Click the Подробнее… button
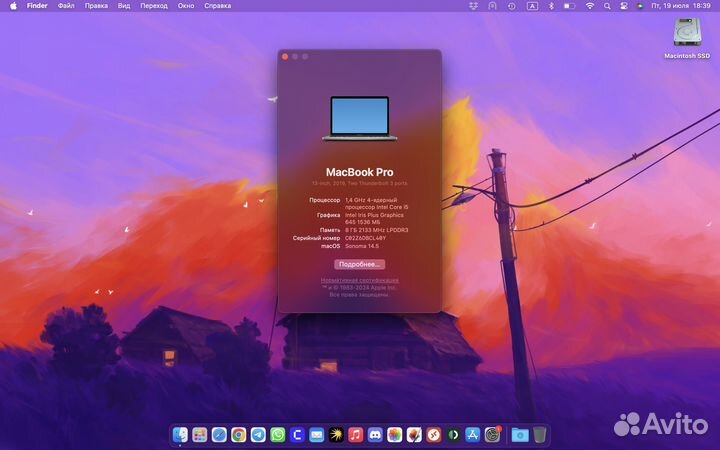Image resolution: width=720 pixels, height=450 pixels. click(360, 264)
